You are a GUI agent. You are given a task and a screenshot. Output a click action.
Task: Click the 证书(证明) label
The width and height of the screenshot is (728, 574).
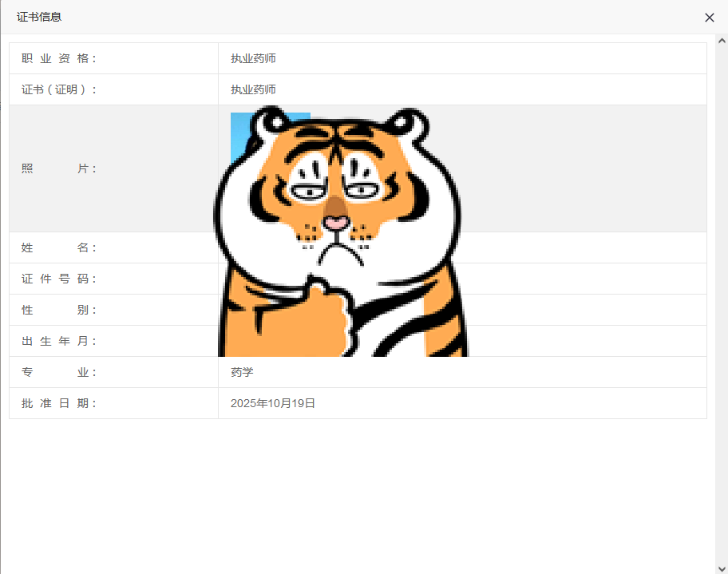click(59, 89)
